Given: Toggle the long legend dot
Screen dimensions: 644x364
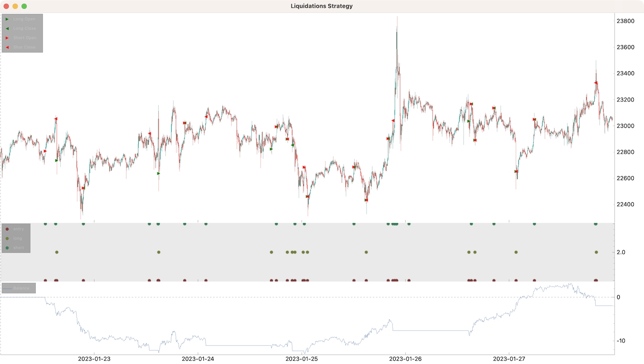Looking at the screenshot, I should tap(7, 238).
